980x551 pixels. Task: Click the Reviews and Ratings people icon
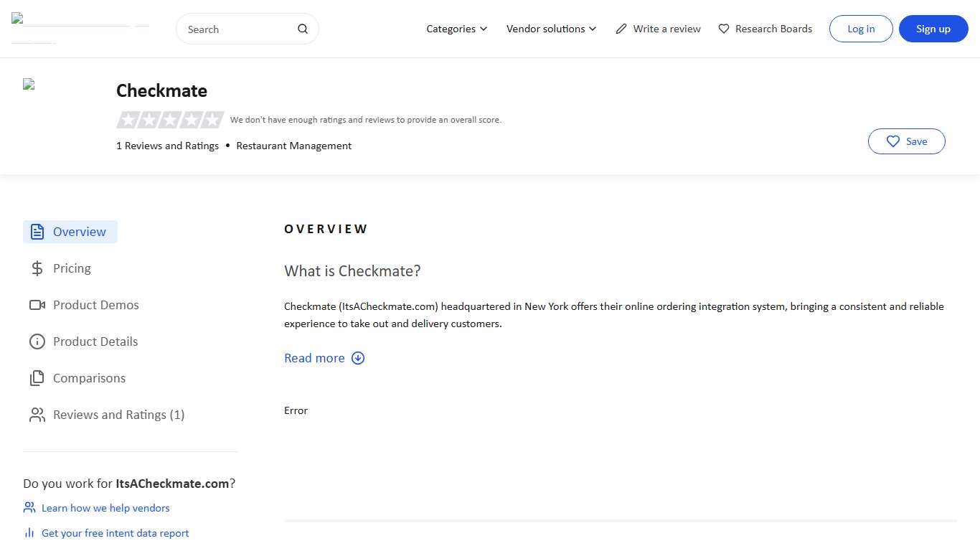click(37, 415)
